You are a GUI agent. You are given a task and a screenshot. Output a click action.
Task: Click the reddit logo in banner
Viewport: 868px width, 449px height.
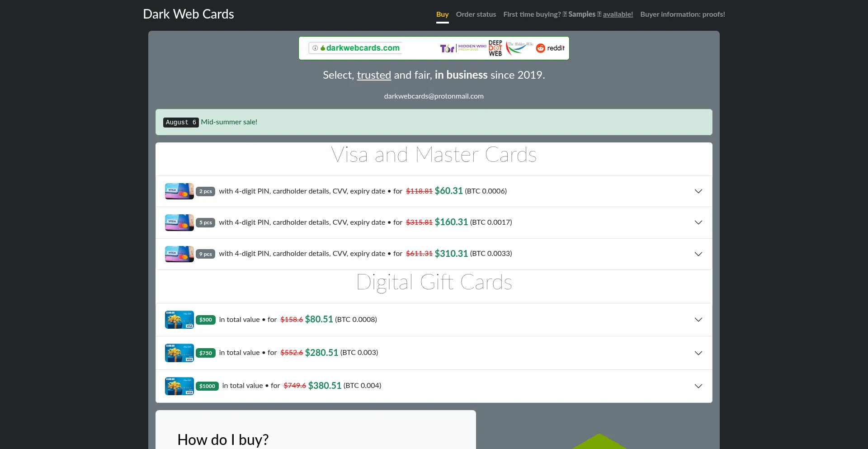point(550,48)
